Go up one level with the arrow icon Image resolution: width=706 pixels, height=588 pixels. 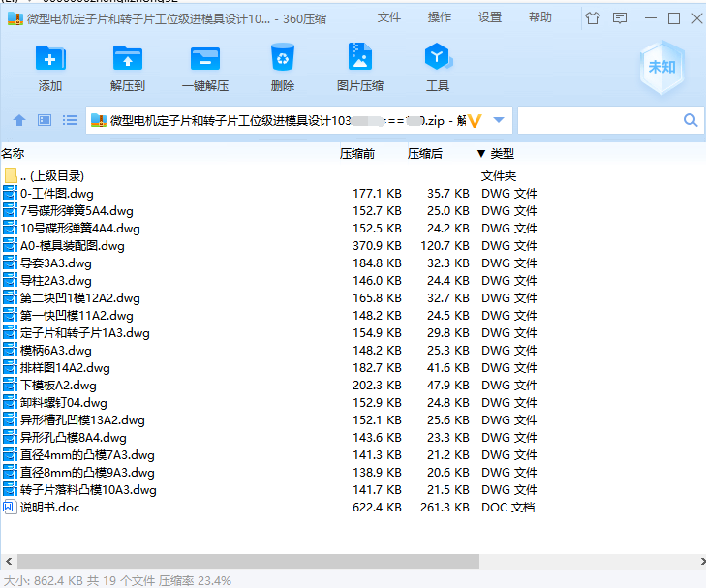[19, 120]
